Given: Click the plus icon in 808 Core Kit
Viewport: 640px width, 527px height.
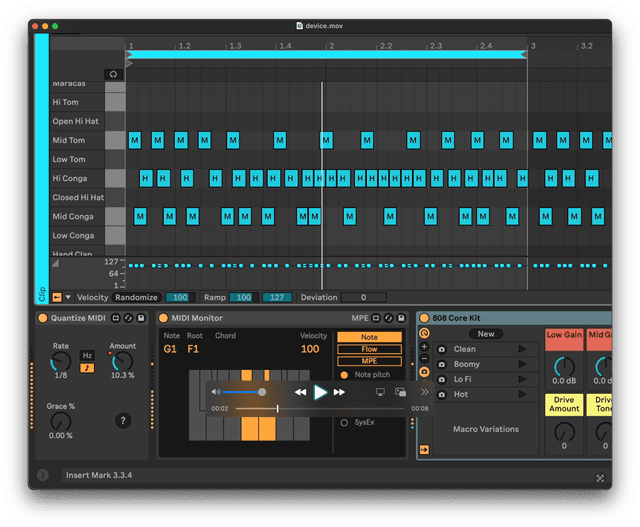Looking at the screenshot, I should (x=424, y=347).
